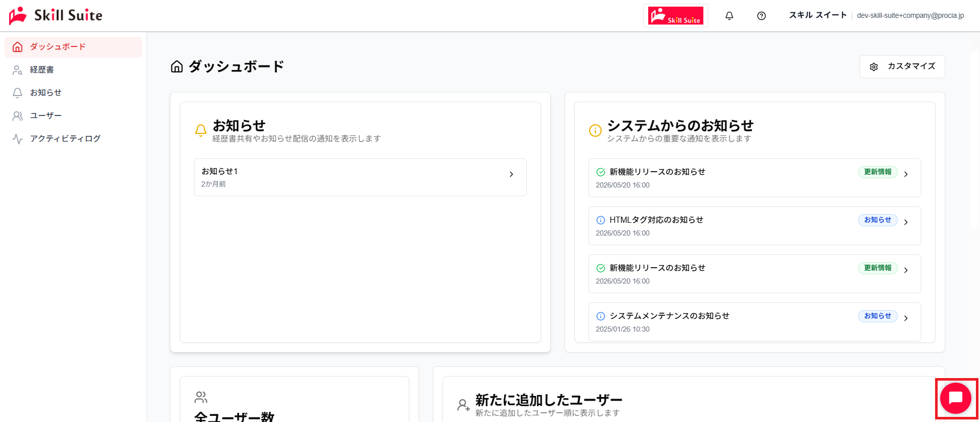Click the add-user icon beside 新たに追加したユーザー
This screenshot has width=980, height=422.
(463, 406)
